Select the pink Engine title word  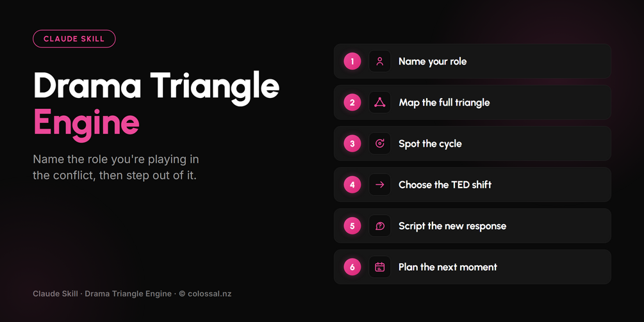click(x=87, y=124)
